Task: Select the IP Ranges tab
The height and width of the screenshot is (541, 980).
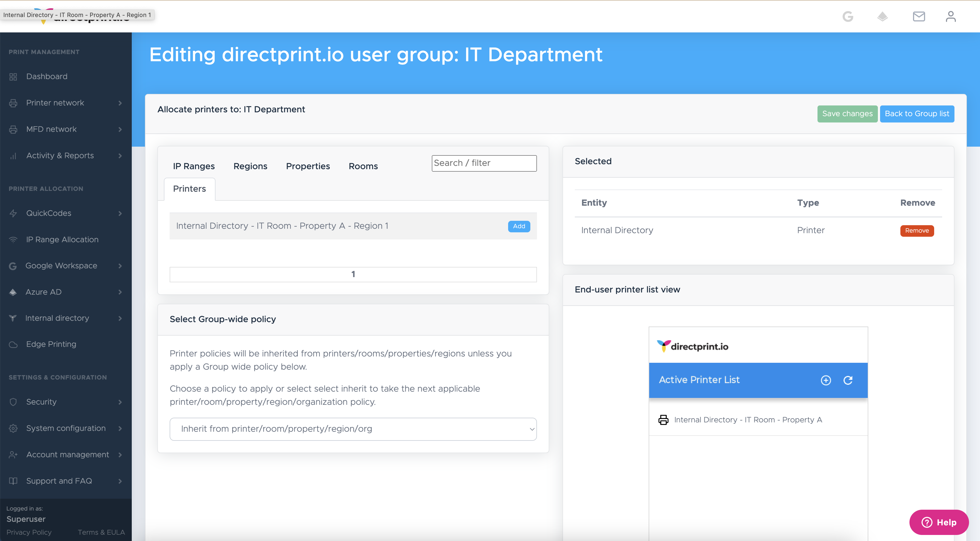Action: click(x=194, y=166)
